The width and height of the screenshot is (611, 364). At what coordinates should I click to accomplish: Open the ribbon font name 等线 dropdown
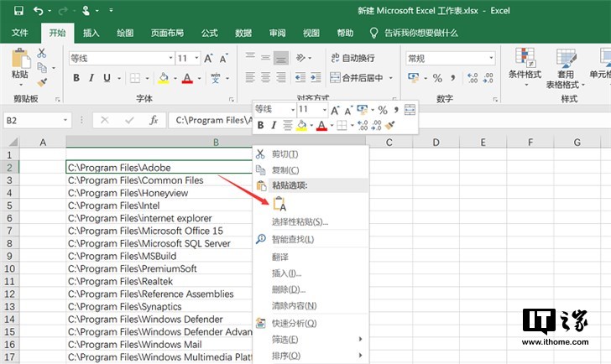tap(170, 59)
